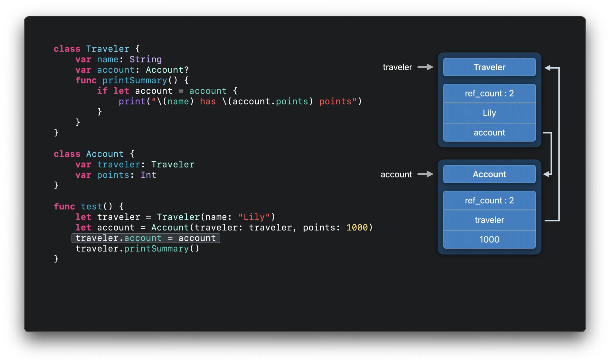Click the account field cell in Traveler object
Screen dimensions: 610x364
[489, 133]
